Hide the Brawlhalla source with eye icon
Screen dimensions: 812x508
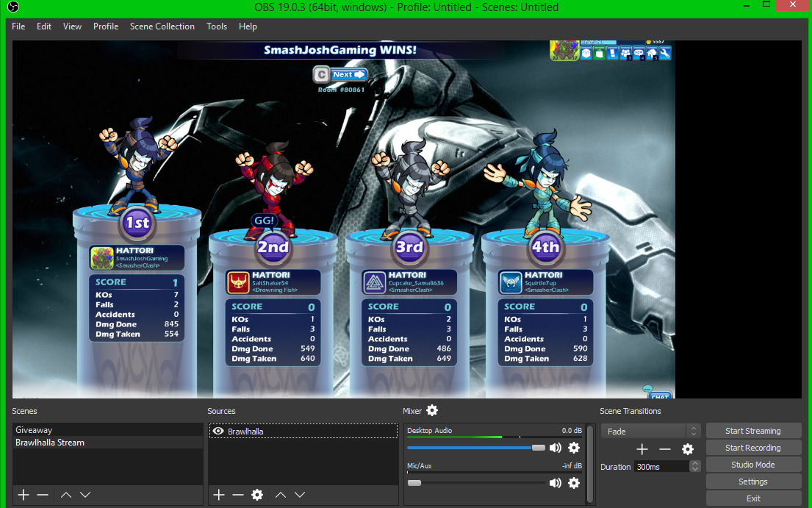coord(218,432)
